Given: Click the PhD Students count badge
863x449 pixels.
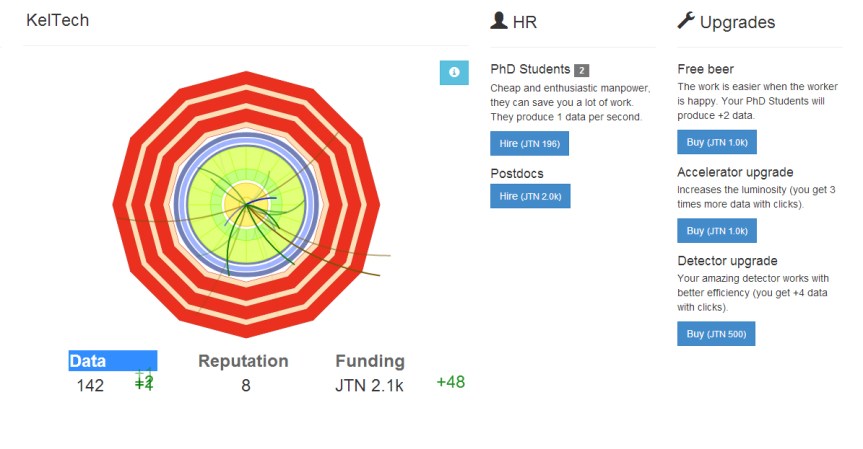Looking at the screenshot, I should pyautogui.click(x=581, y=70).
